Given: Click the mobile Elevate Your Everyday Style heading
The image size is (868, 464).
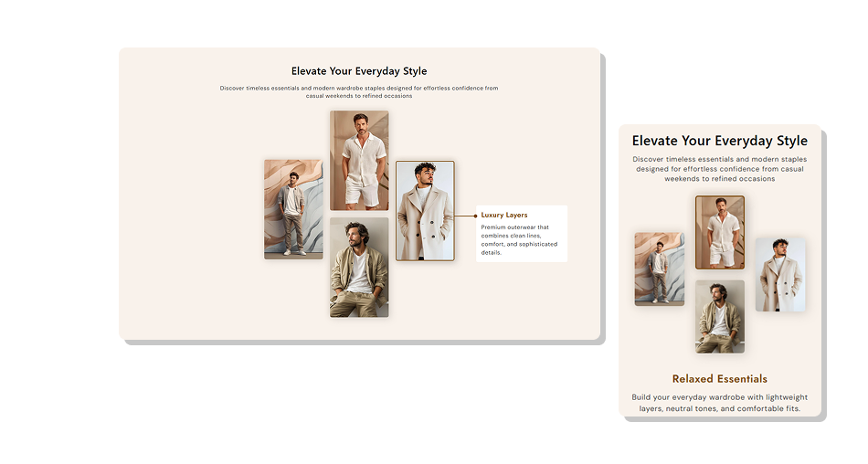Looking at the screenshot, I should (720, 141).
